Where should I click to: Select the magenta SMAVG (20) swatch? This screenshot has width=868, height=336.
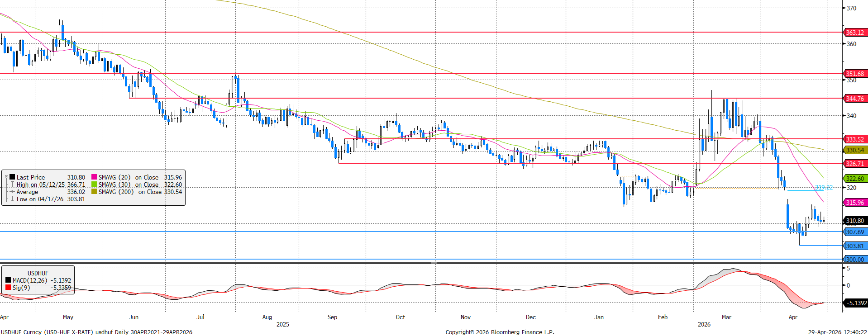click(x=94, y=177)
